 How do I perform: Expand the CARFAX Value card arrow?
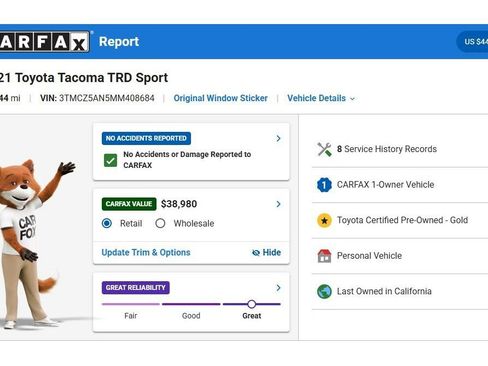(278, 204)
